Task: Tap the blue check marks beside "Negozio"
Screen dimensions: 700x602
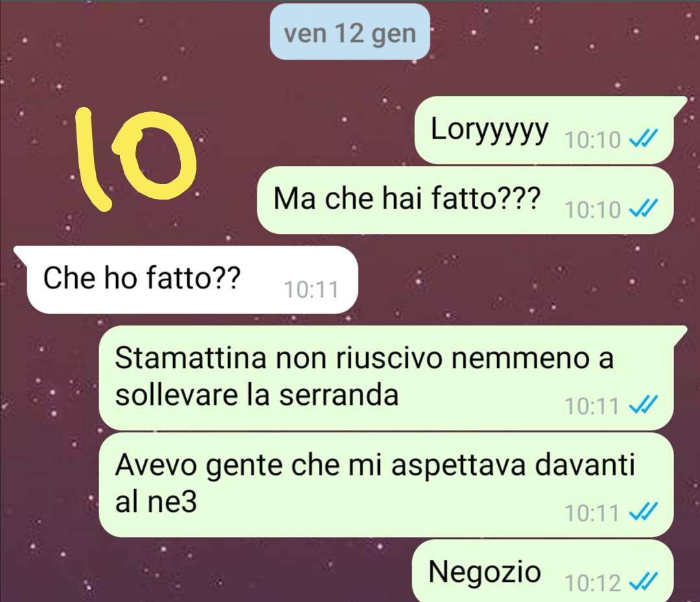Action: (x=643, y=583)
